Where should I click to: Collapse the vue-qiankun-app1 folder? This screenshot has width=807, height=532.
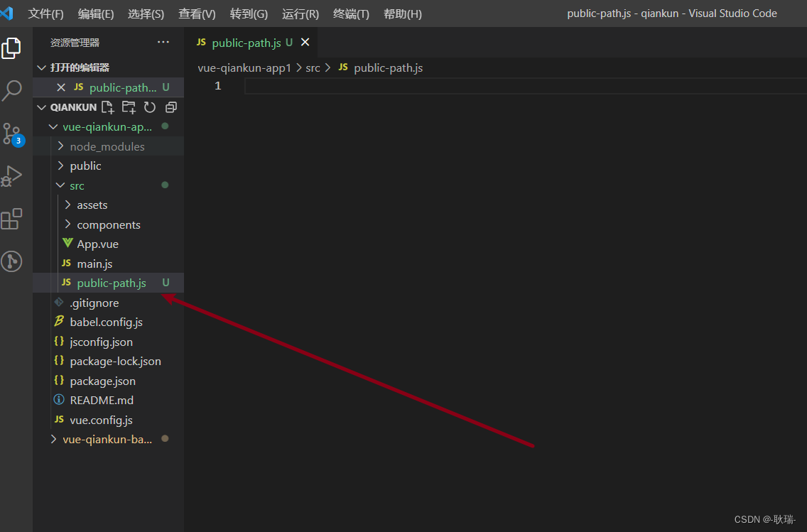tap(53, 126)
